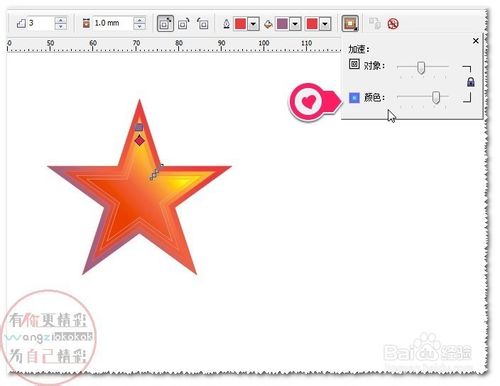This screenshot has height=386, width=500.
Task: Click the 颜色 color acceleration icon
Action: (x=354, y=97)
